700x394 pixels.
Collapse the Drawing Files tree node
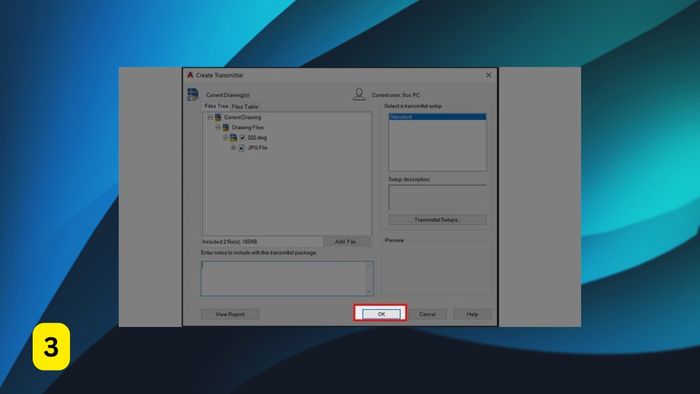pos(218,128)
